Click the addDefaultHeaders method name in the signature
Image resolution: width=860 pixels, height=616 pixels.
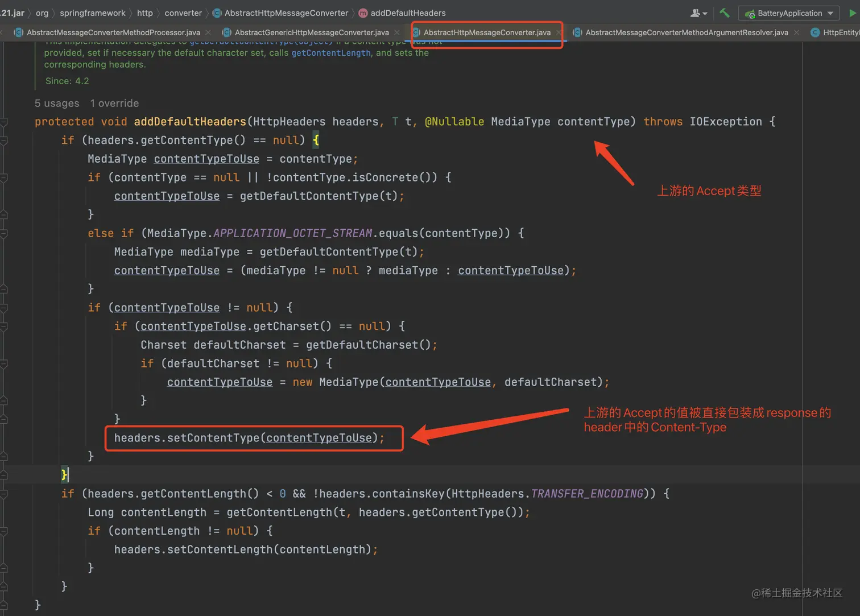[x=190, y=122]
